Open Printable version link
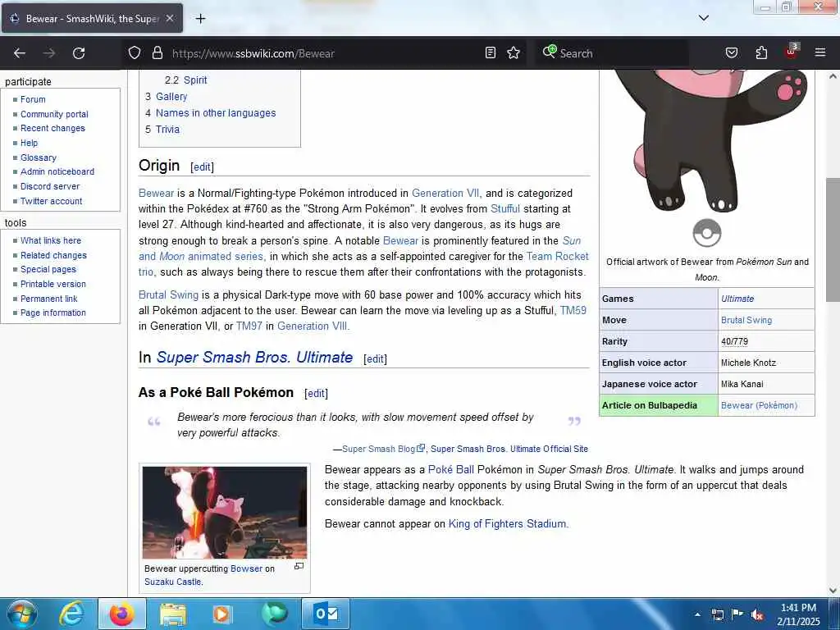 [53, 284]
